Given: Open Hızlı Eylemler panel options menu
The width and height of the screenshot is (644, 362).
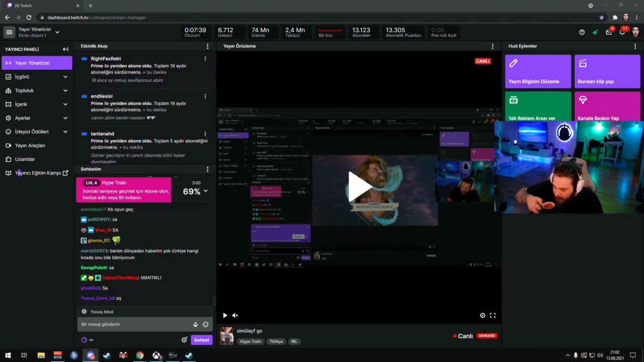Looking at the screenshot, I should pyautogui.click(x=635, y=46).
